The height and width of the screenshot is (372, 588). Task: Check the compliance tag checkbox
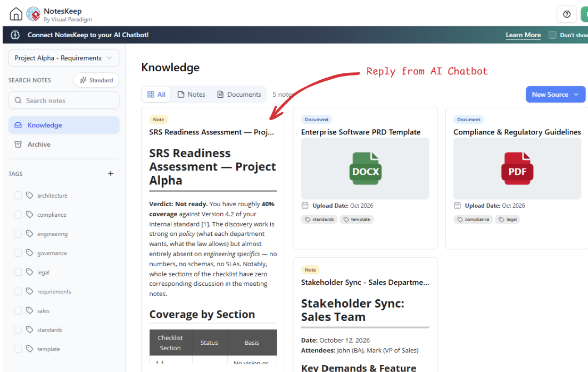[x=18, y=214]
